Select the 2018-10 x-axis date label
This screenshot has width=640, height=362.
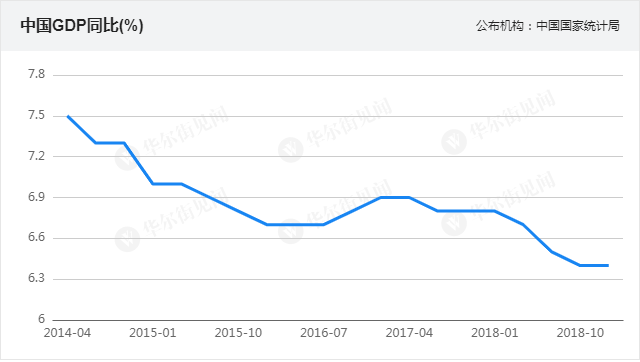[580, 333]
